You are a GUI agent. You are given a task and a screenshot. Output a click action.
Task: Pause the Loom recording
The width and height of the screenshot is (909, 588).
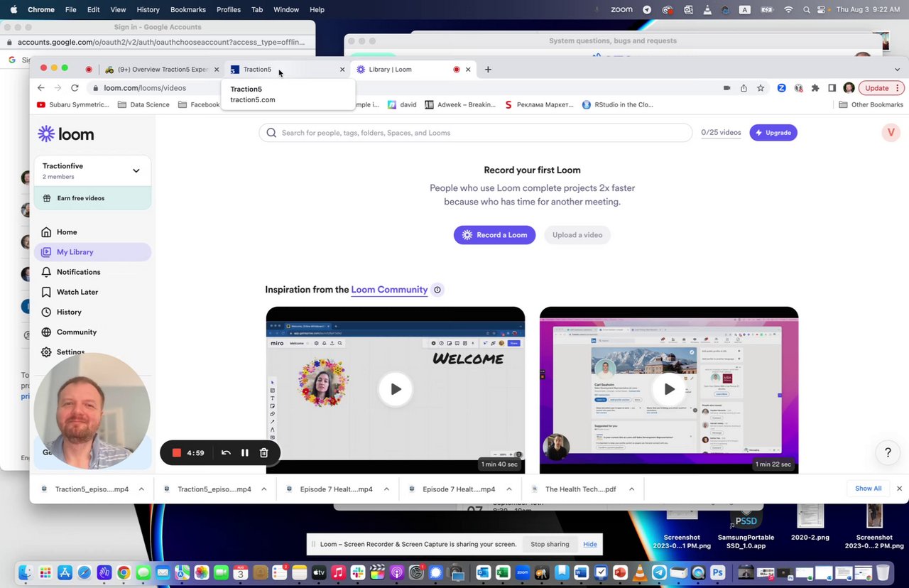click(x=245, y=453)
